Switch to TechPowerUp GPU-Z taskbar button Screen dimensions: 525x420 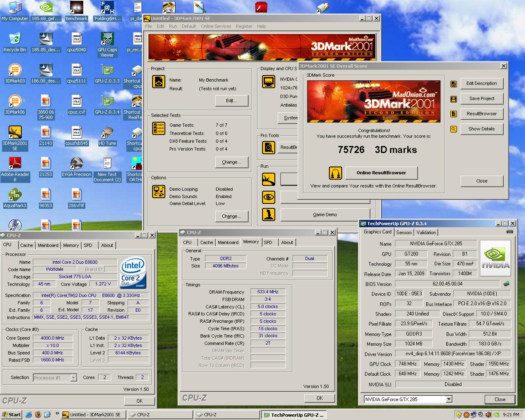click(294, 415)
